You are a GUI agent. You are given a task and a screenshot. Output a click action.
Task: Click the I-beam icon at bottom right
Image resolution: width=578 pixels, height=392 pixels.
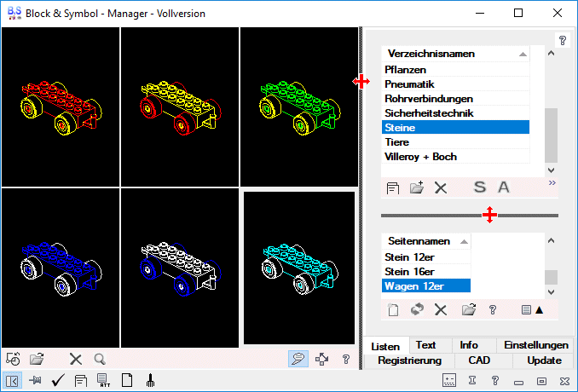[x=472, y=381]
